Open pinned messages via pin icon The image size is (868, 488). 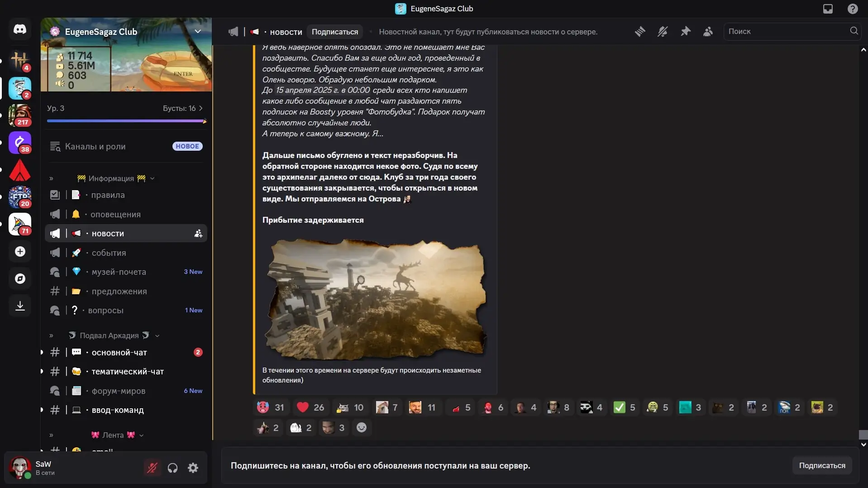(x=685, y=32)
